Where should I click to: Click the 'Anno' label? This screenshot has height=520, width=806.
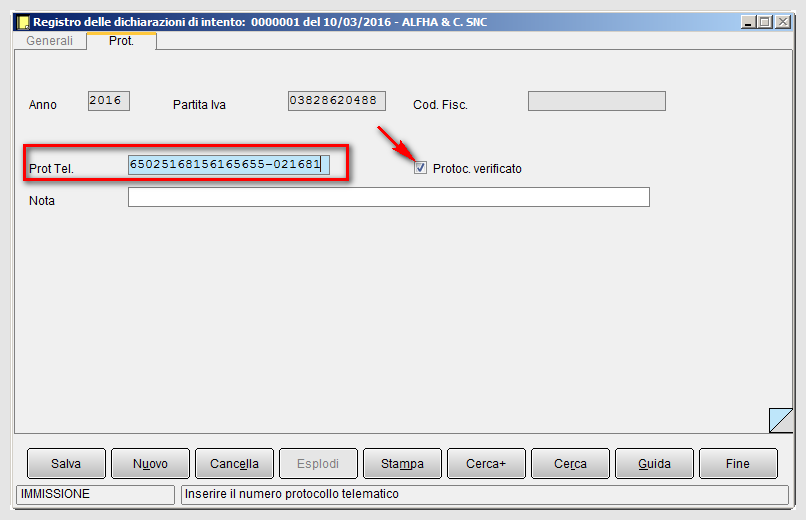click(43, 105)
